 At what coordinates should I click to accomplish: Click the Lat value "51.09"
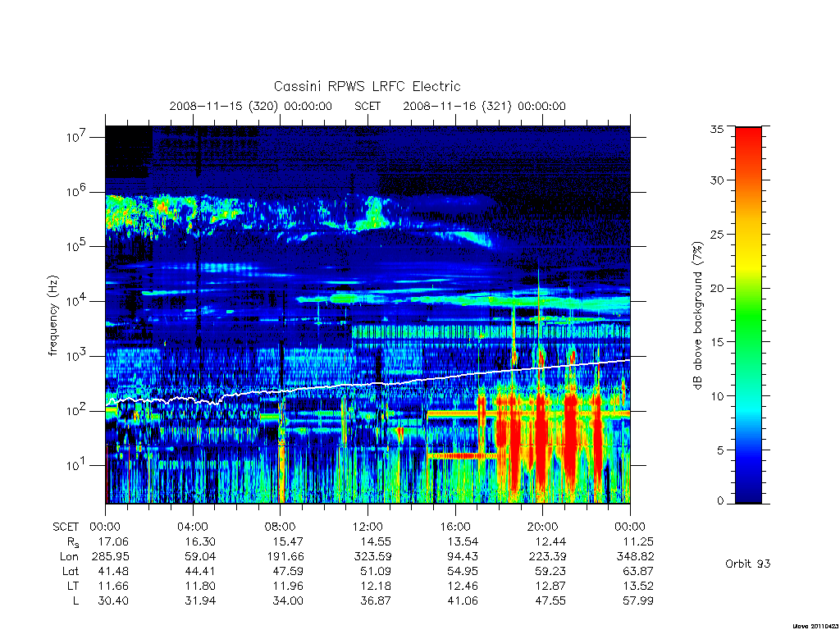[x=376, y=571]
